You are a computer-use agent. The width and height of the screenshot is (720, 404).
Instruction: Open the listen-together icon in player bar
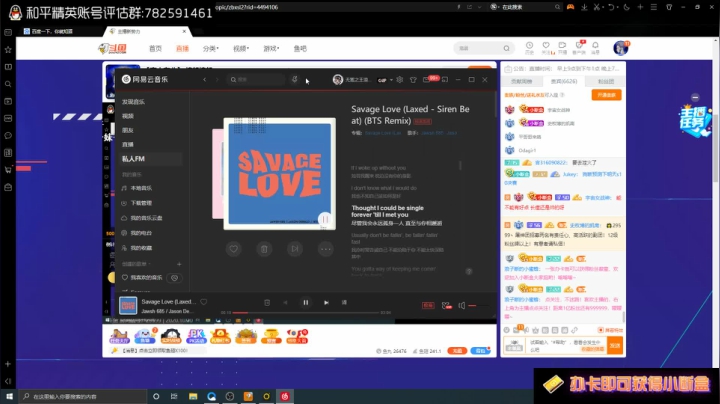[x=446, y=305]
